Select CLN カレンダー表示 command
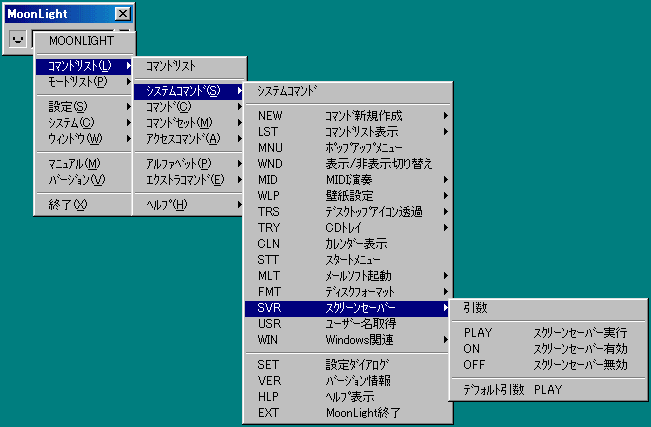 point(348,243)
